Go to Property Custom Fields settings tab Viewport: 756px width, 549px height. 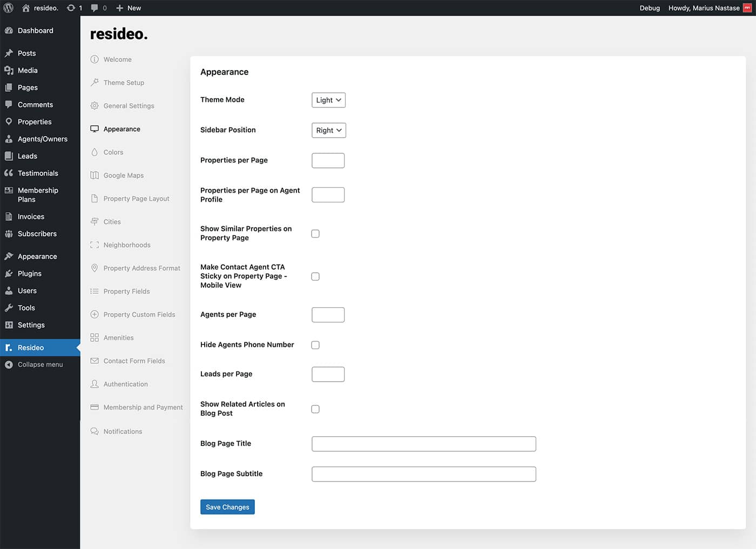[139, 315]
